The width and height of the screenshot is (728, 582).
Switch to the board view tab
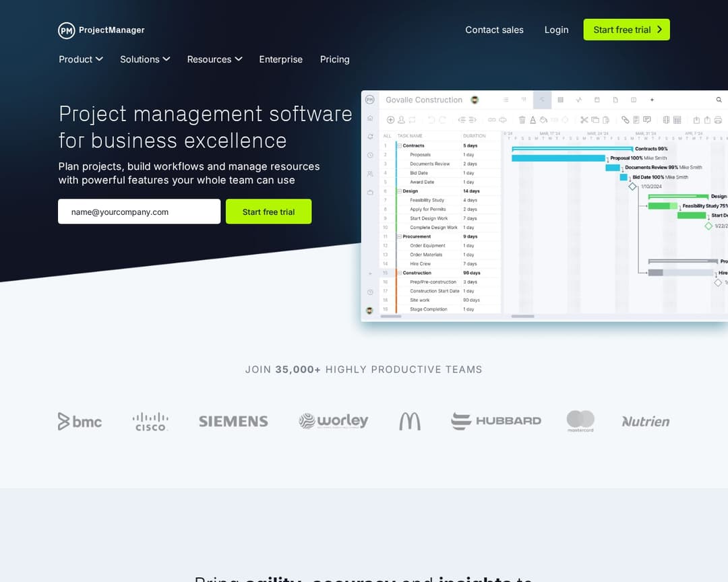pos(524,100)
